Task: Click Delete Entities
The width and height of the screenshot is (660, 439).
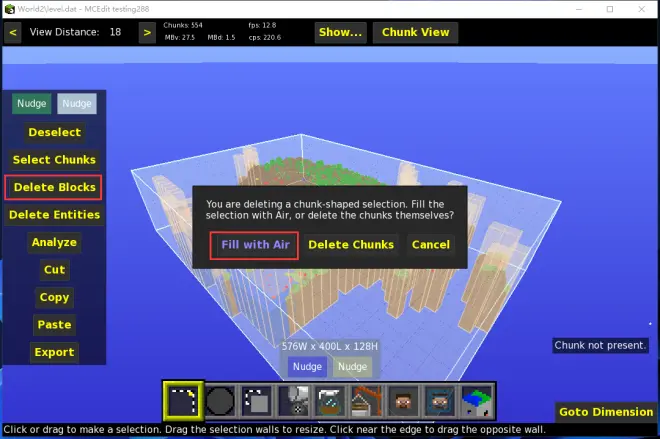Action: 54,215
